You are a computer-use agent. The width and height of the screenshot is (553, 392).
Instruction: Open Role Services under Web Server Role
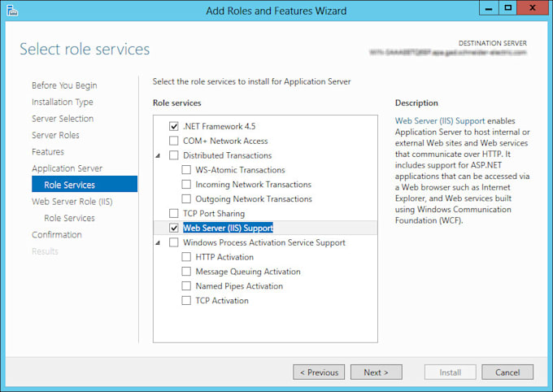(69, 218)
